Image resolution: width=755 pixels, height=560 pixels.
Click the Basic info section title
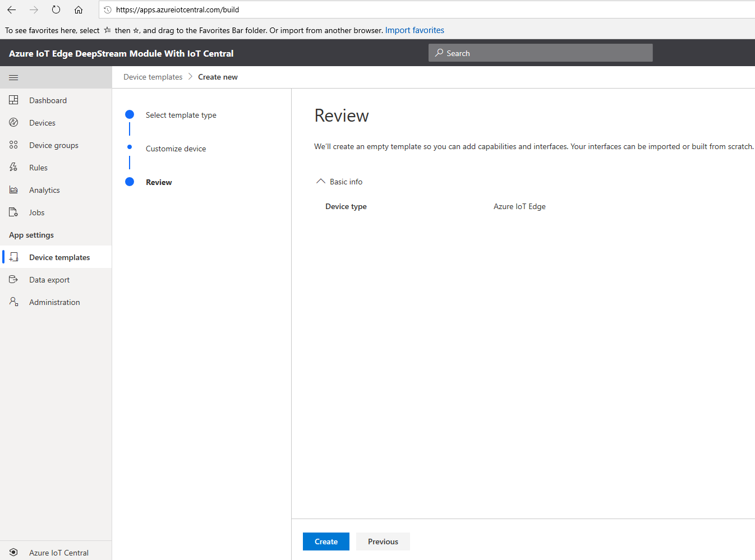click(x=346, y=182)
